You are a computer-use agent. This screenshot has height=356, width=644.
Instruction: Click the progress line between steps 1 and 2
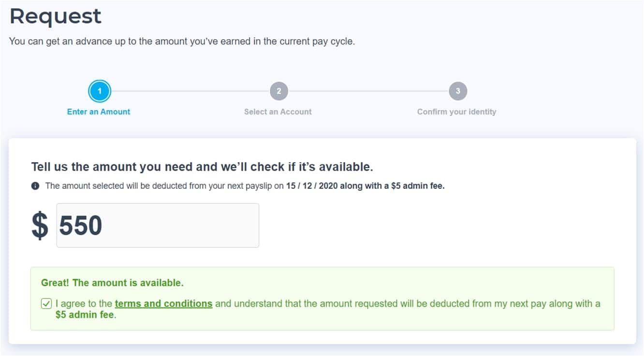190,91
